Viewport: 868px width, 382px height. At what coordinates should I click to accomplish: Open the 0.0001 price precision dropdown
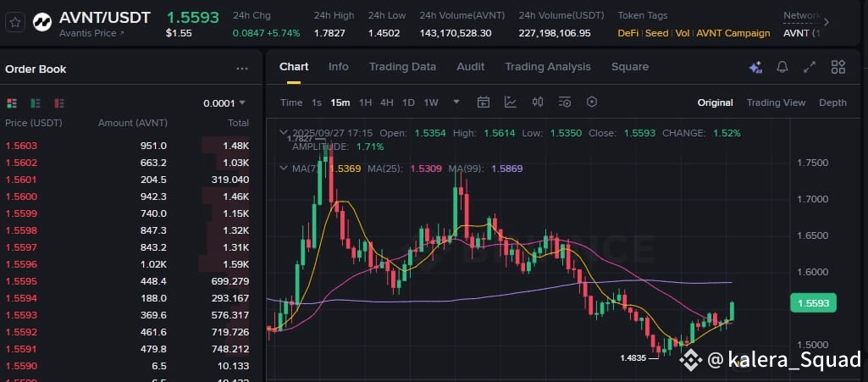(224, 103)
